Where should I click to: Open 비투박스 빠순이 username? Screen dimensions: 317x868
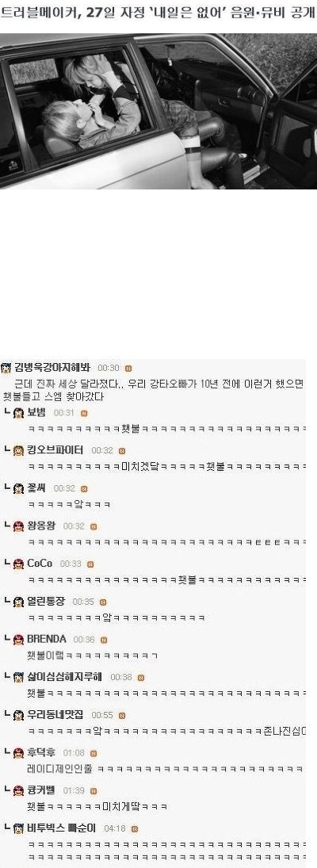[x=62, y=828]
